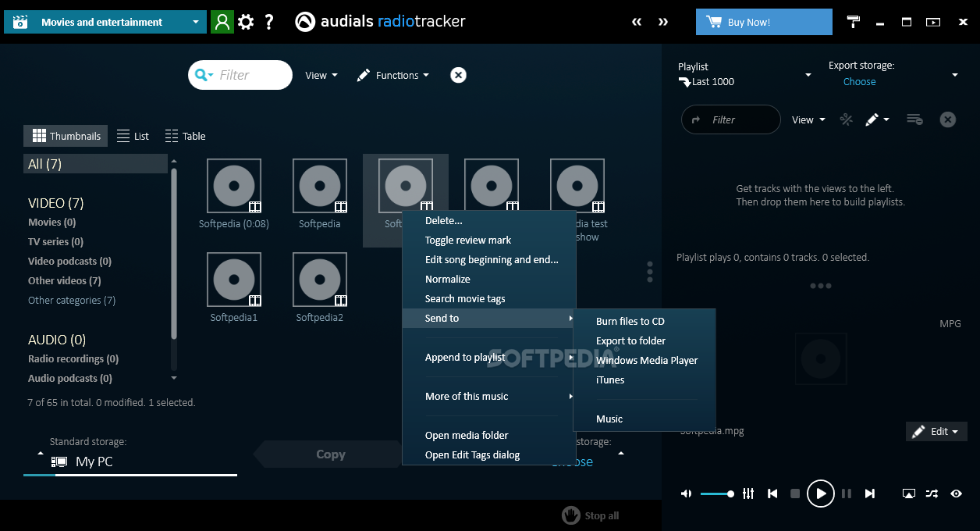Choose Burn files to CD
This screenshot has width=980, height=531.
pos(644,321)
